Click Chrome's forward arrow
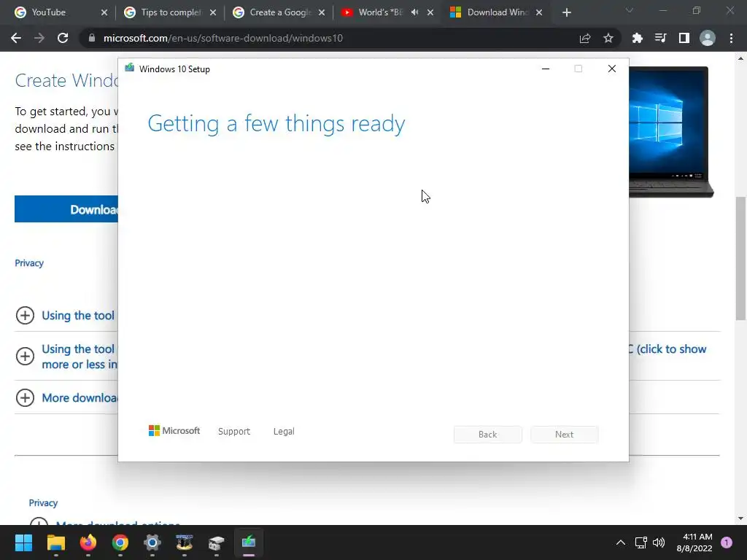Viewport: 747px width, 560px height. pos(39,38)
